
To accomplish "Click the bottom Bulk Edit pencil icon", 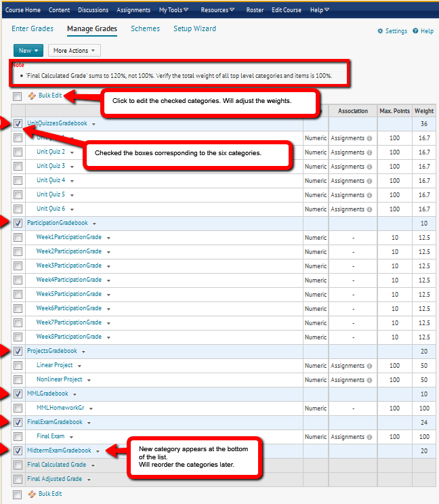I will click(x=32, y=494).
